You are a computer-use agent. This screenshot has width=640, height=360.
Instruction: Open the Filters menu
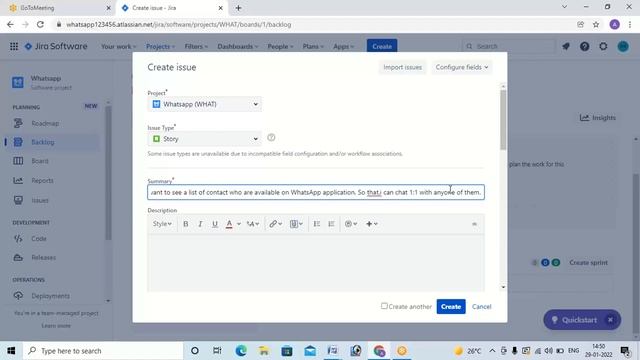[196, 47]
